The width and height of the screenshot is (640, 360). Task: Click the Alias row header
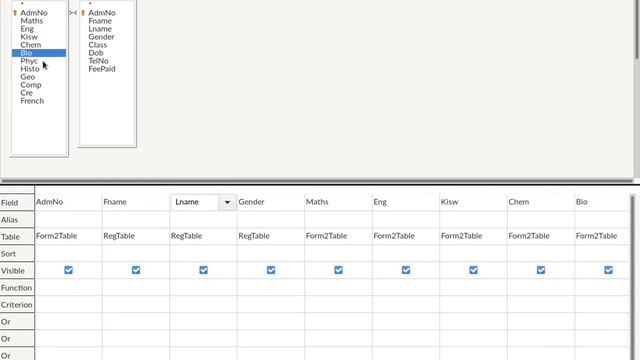click(17, 220)
